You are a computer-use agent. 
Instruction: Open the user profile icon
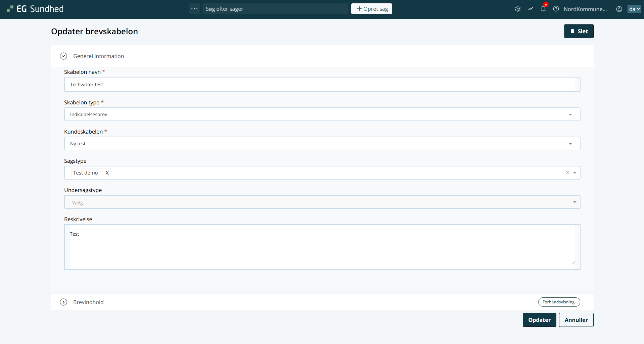coord(619,9)
